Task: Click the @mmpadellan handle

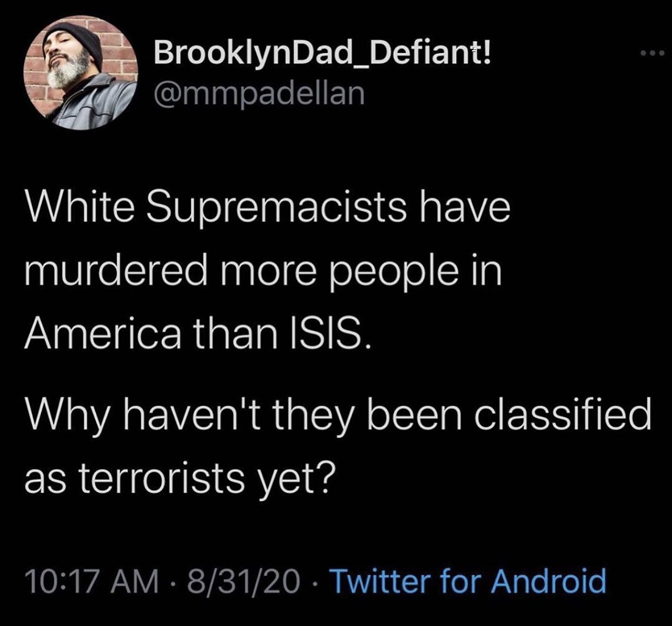Action: [x=259, y=93]
